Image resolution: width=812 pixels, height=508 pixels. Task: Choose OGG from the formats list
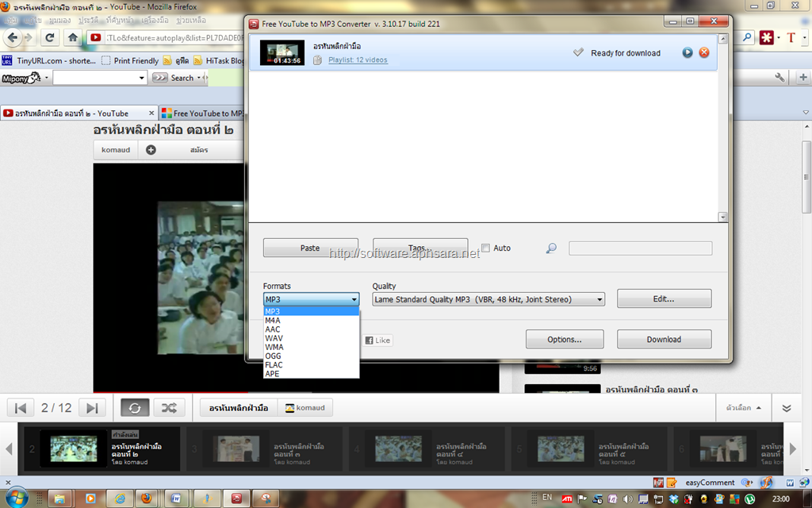pyautogui.click(x=311, y=356)
